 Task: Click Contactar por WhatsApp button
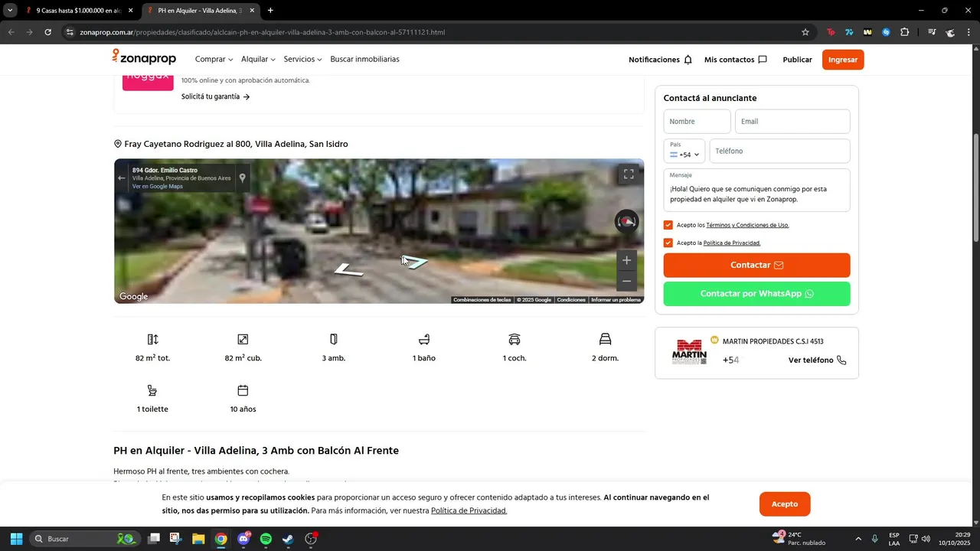tap(756, 294)
